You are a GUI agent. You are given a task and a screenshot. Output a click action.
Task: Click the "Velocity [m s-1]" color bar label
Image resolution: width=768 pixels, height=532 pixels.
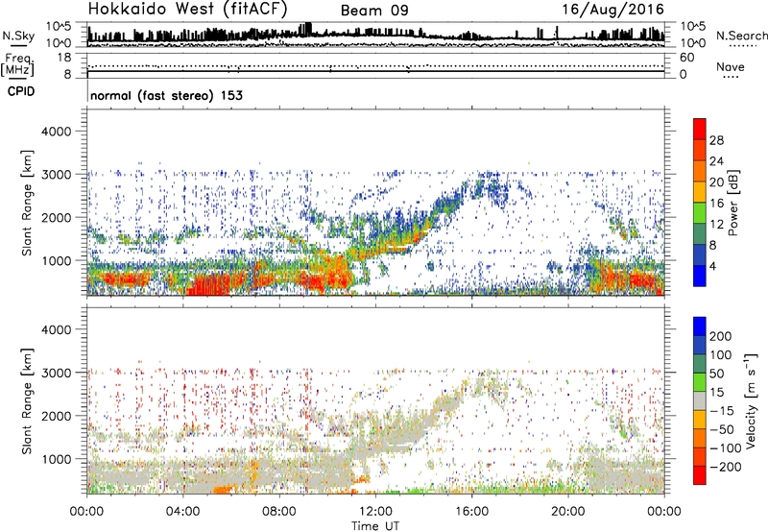[751, 400]
